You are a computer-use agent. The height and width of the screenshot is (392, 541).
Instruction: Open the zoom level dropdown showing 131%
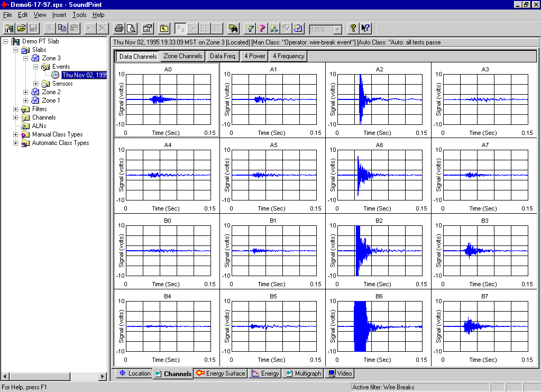[x=338, y=29]
